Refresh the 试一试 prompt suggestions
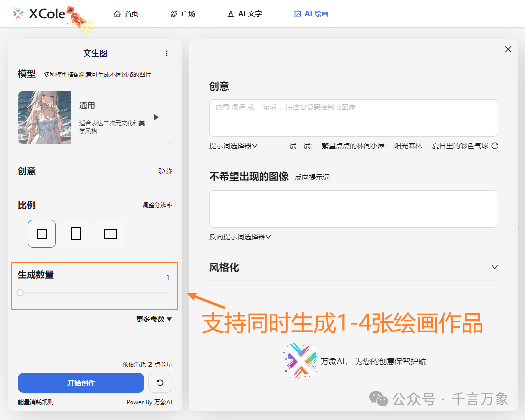 [x=495, y=146]
